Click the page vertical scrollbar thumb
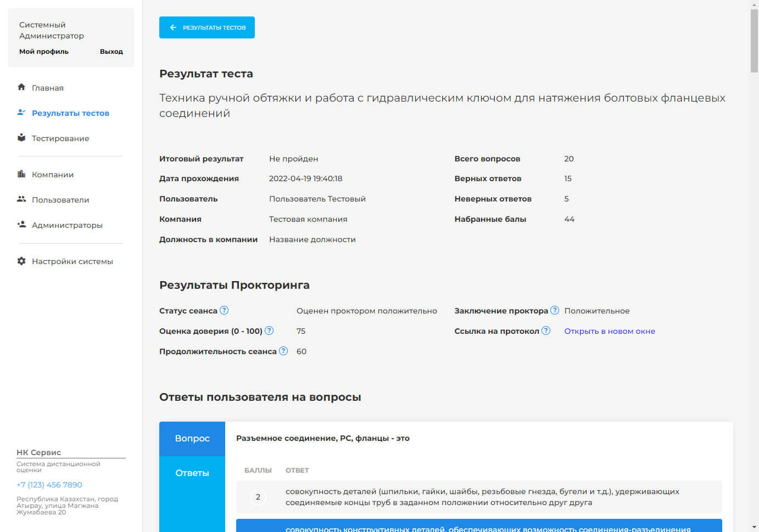The height and width of the screenshot is (532, 759). (754, 41)
